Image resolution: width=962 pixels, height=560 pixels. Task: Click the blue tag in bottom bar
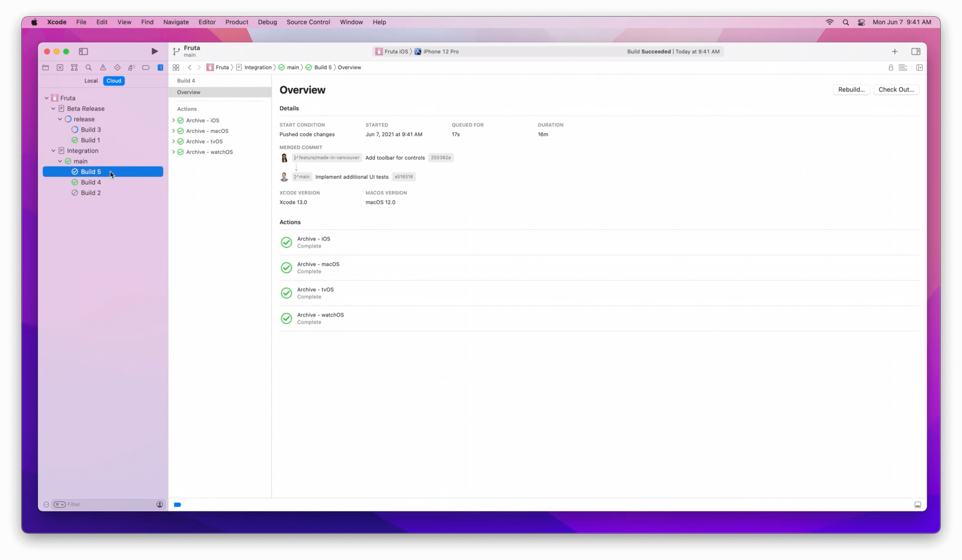pyautogui.click(x=178, y=505)
